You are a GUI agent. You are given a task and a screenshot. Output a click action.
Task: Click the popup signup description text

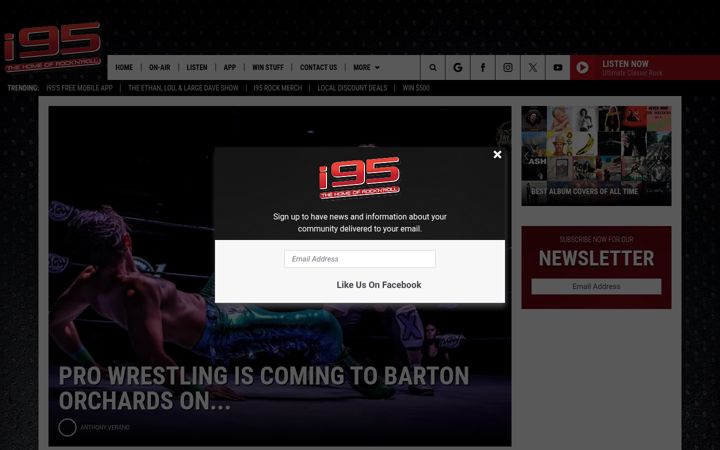pos(360,223)
